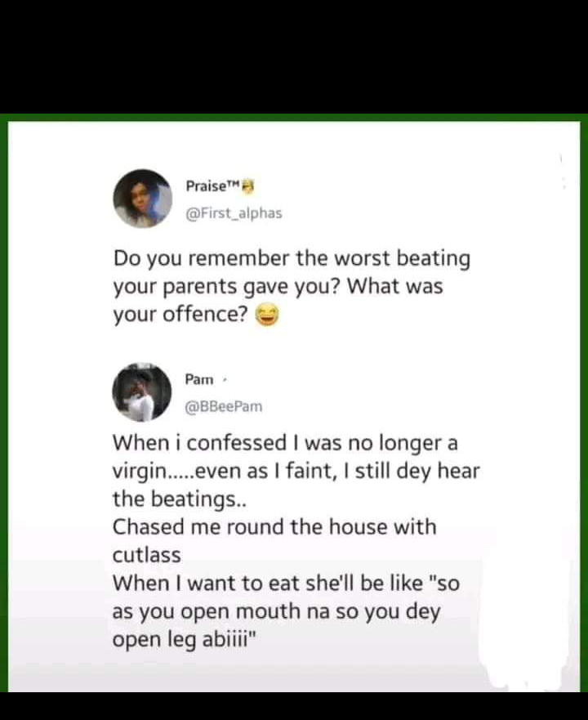Screen dimensions: 588x720
Task: Open Praise's profile picture
Action: pyautogui.click(x=142, y=199)
